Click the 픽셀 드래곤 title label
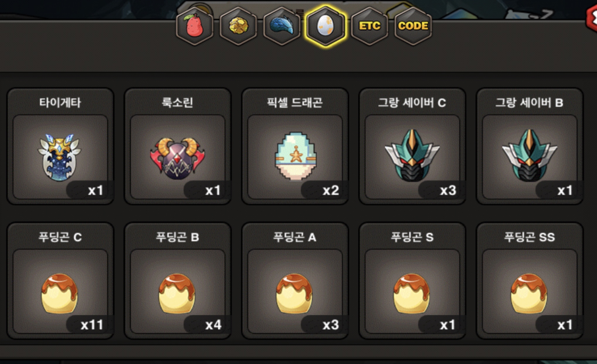Viewport: 597px width, 364px height. click(x=295, y=103)
